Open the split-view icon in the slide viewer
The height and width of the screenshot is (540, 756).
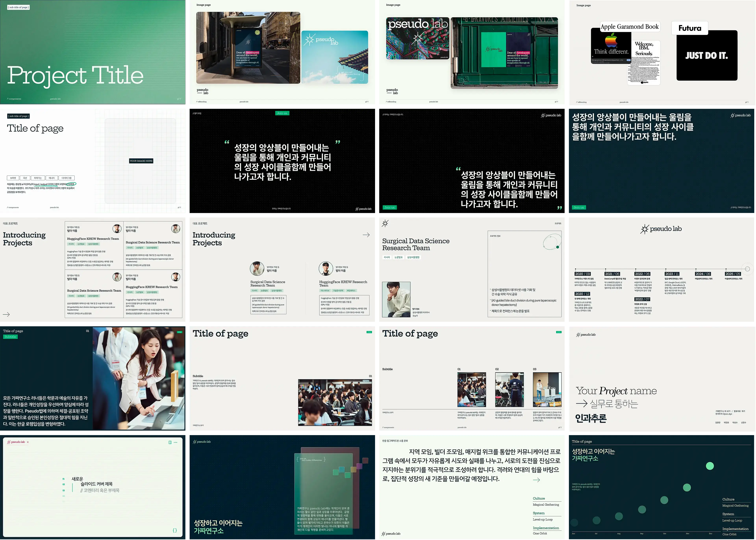(x=170, y=442)
